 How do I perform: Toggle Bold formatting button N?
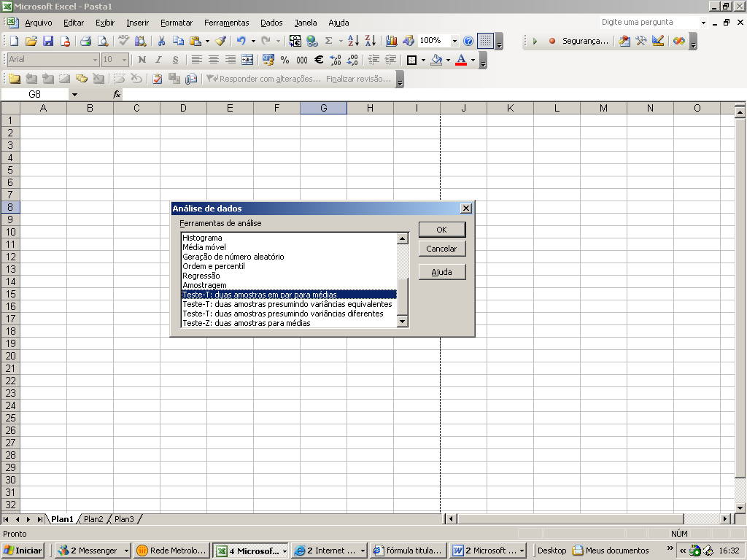tap(142, 60)
